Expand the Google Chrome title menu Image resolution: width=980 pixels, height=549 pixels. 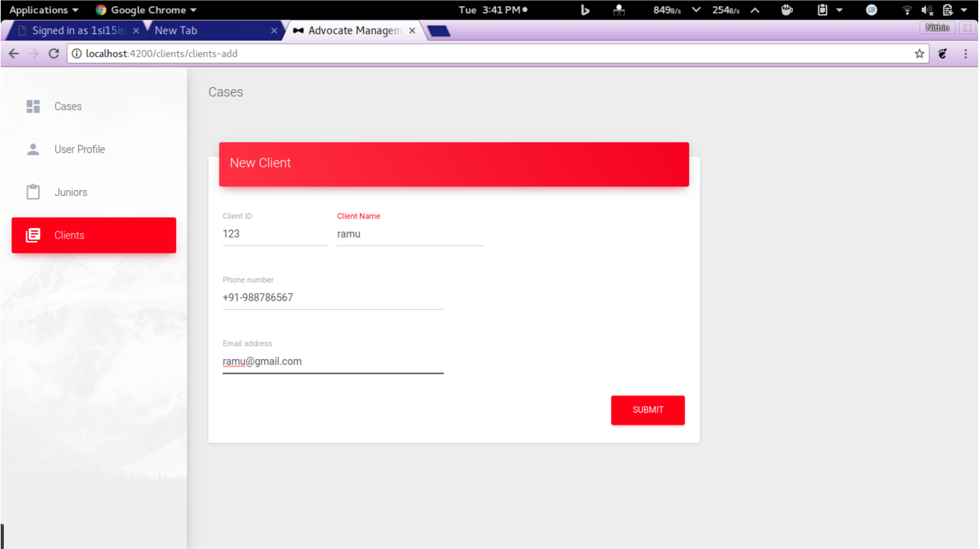pyautogui.click(x=146, y=10)
